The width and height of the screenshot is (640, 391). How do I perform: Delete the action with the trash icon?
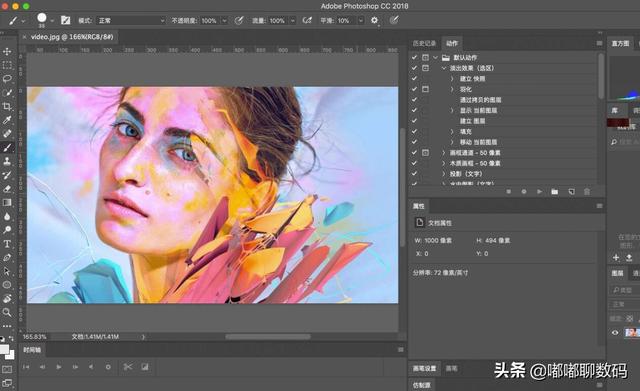[x=587, y=191]
